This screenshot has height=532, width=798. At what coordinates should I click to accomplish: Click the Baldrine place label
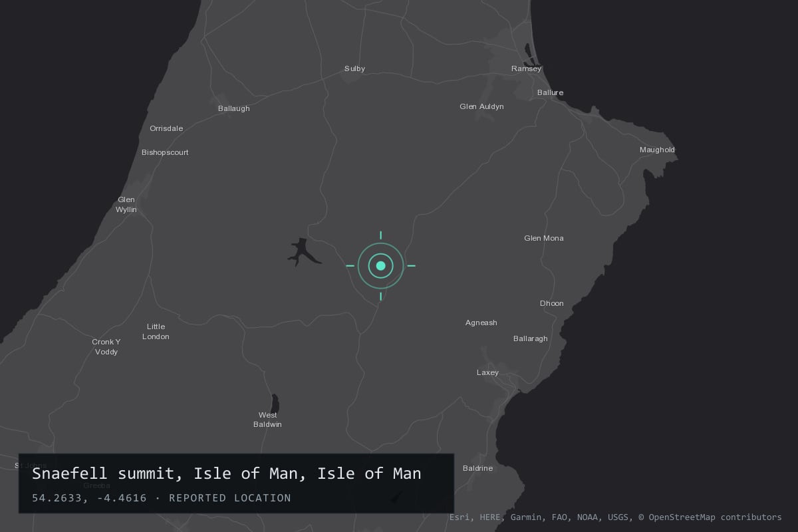point(477,468)
